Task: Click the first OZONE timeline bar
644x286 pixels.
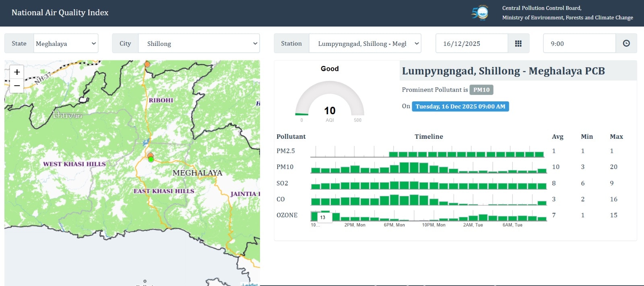Action: click(314, 216)
